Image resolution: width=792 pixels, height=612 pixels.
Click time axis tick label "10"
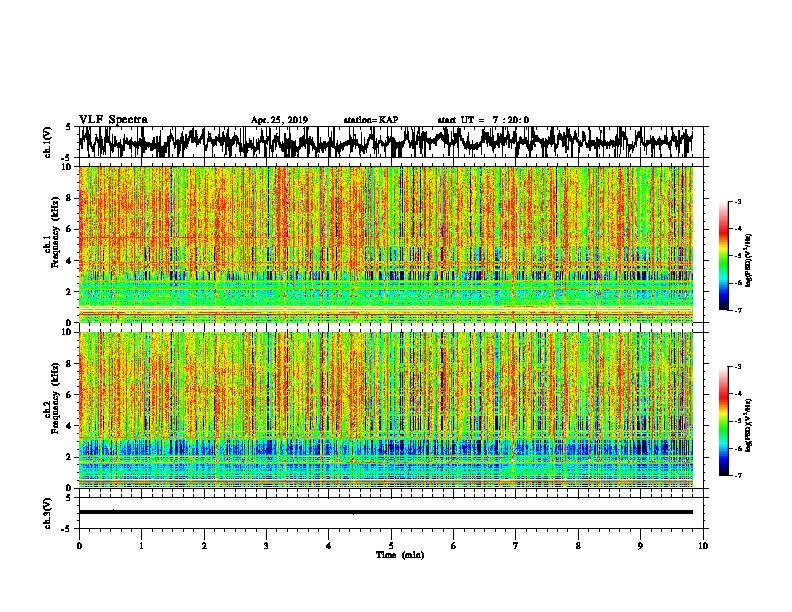(703, 546)
